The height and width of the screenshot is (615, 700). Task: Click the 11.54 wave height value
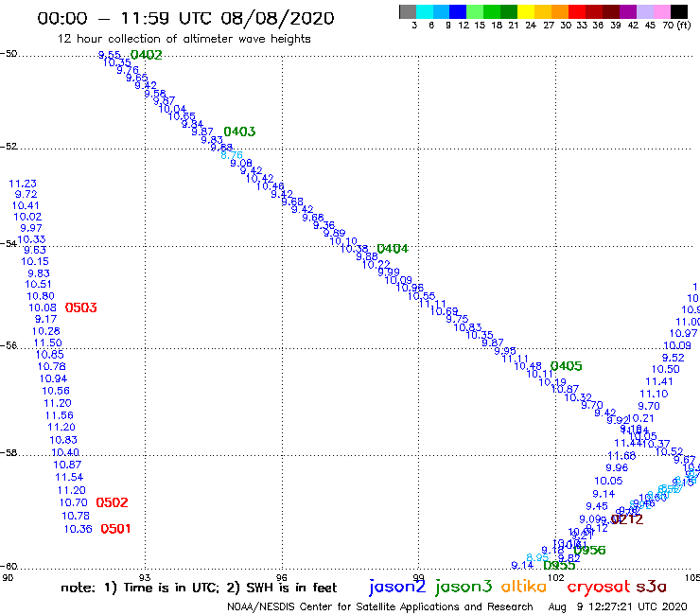tap(69, 477)
